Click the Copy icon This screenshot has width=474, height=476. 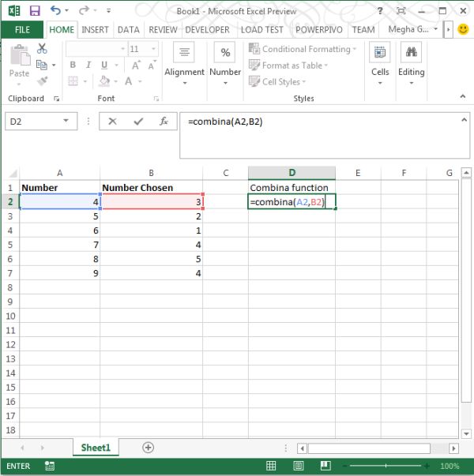42,65
